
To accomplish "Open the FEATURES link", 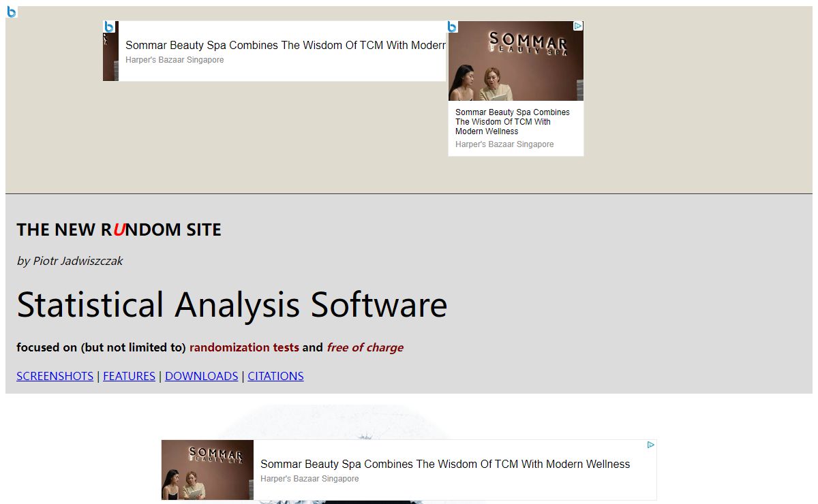I will click(x=130, y=376).
